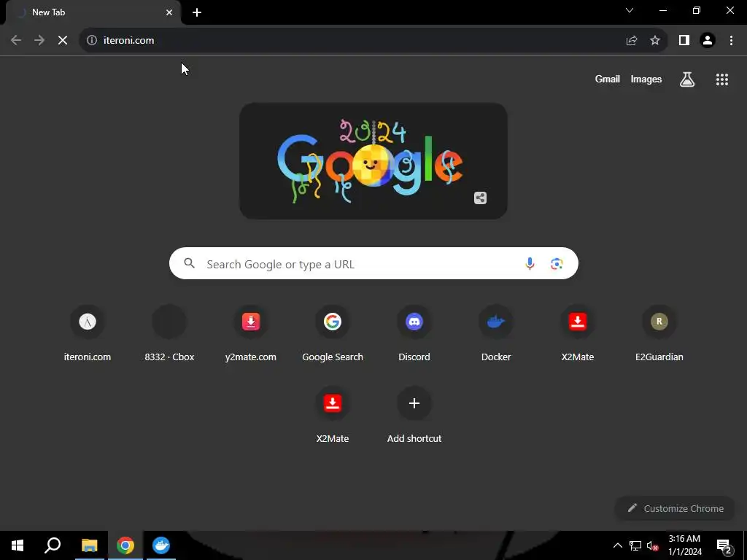Open Gmail link

608,79
